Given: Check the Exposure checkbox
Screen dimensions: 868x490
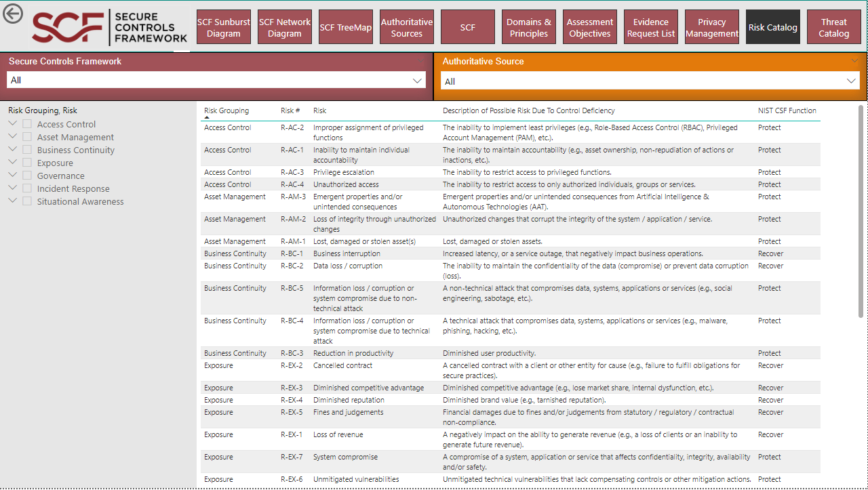Looking at the screenshot, I should click(x=26, y=163).
